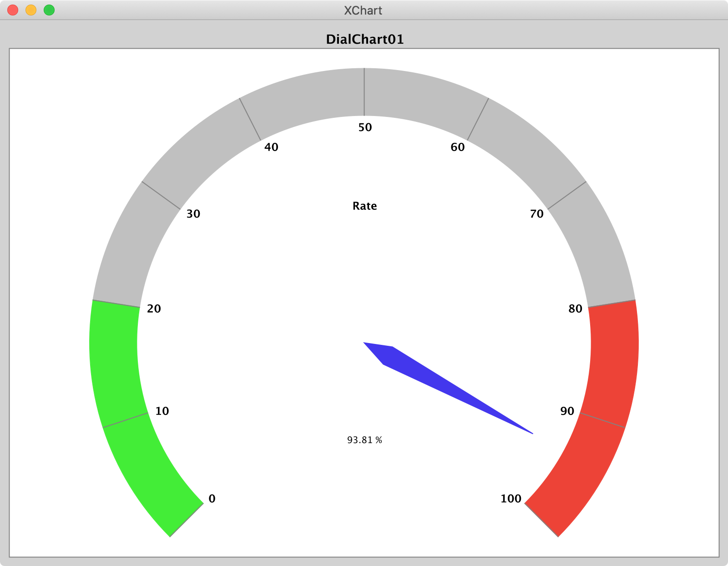
Task: Click the 100 tick label
Action: coord(511,499)
